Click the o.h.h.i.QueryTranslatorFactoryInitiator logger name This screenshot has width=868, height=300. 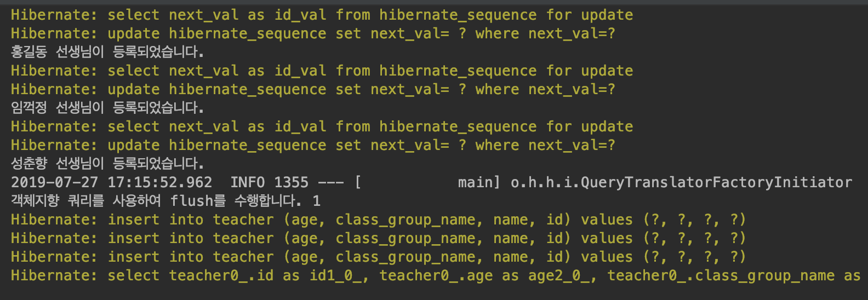(681, 182)
